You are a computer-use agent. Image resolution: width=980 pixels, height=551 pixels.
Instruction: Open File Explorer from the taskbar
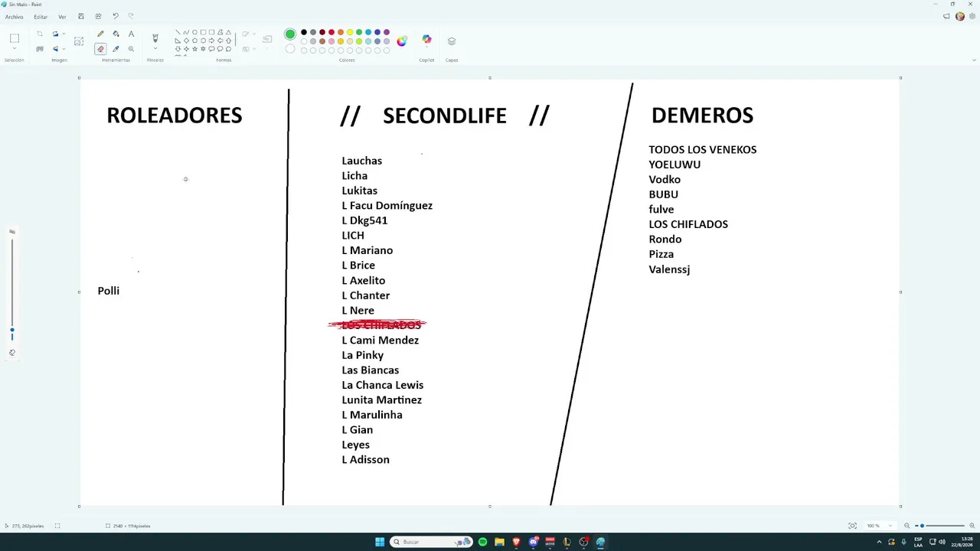[499, 542]
